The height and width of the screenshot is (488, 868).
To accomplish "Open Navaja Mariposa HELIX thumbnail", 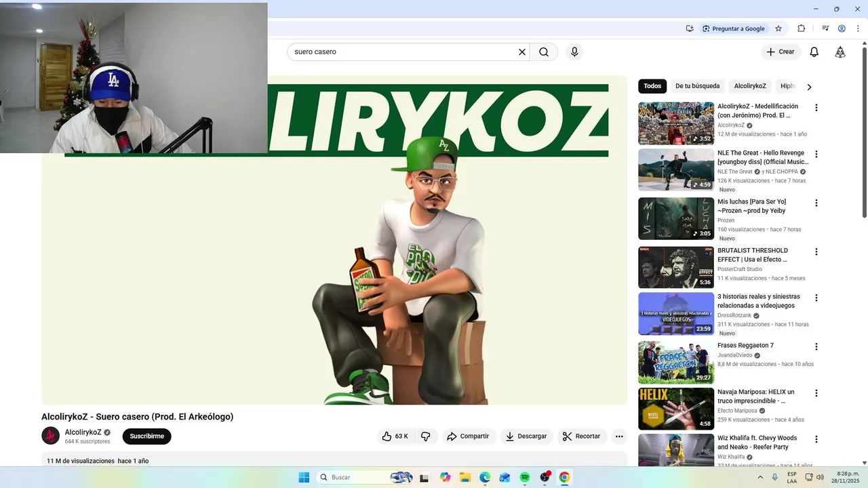I will (676, 409).
